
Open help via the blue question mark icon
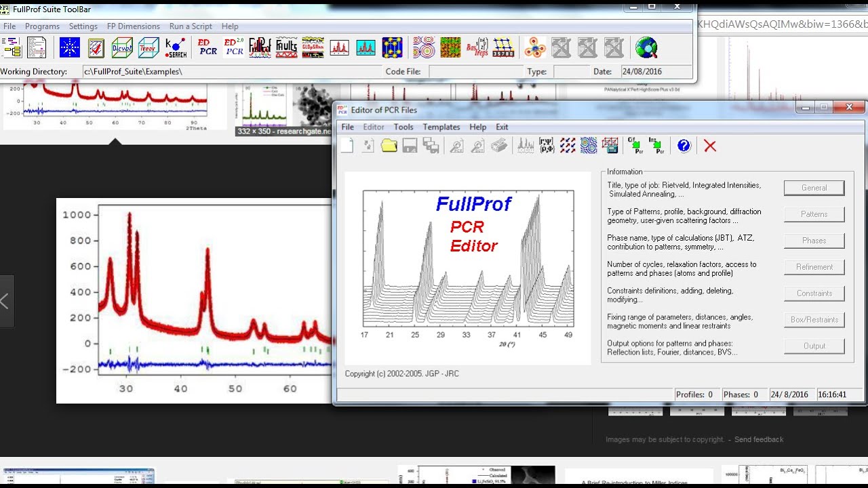684,146
